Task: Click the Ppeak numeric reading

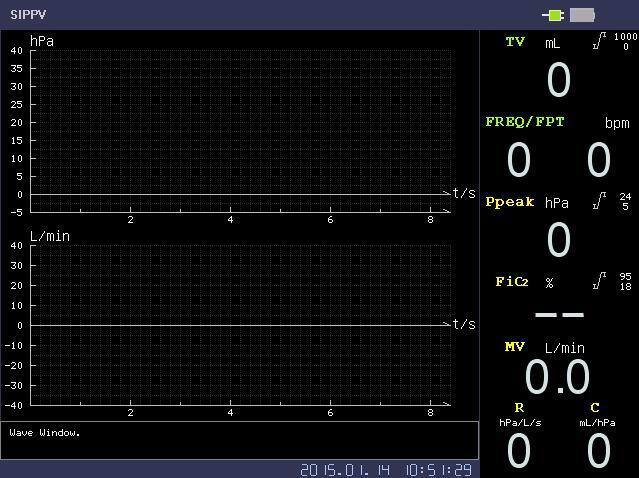Action: (x=558, y=240)
